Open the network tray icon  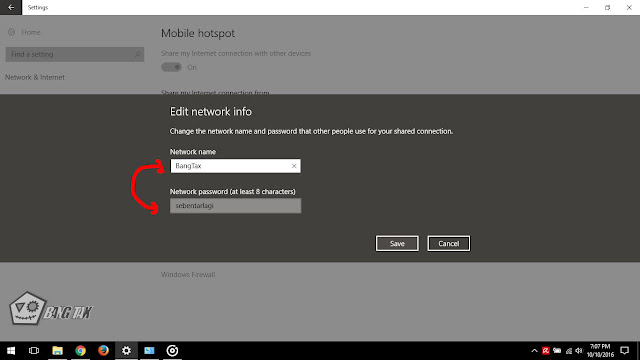pos(569,351)
